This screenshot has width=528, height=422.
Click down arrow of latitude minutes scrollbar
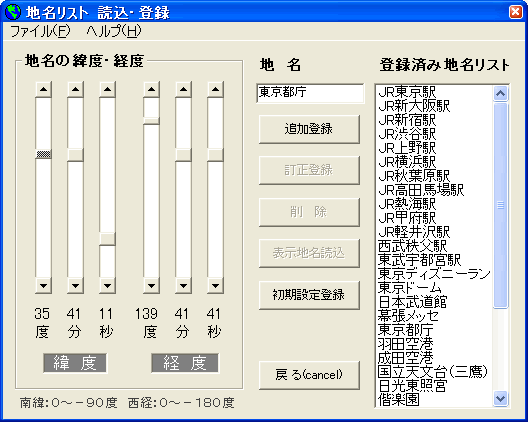pyautogui.click(x=75, y=286)
